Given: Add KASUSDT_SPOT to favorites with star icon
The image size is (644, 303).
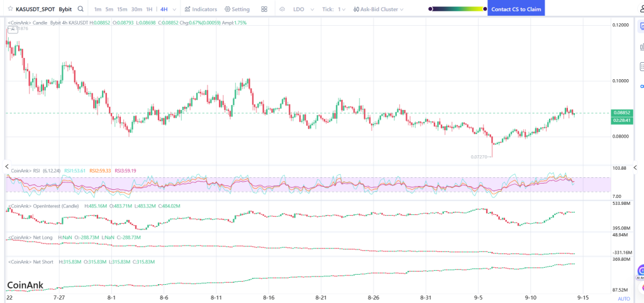Looking at the screenshot, I should point(10,9).
